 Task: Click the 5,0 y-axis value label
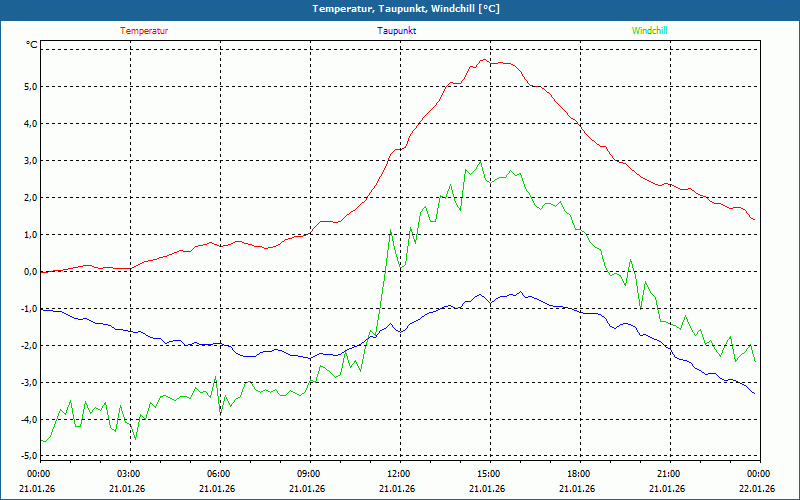coord(29,87)
